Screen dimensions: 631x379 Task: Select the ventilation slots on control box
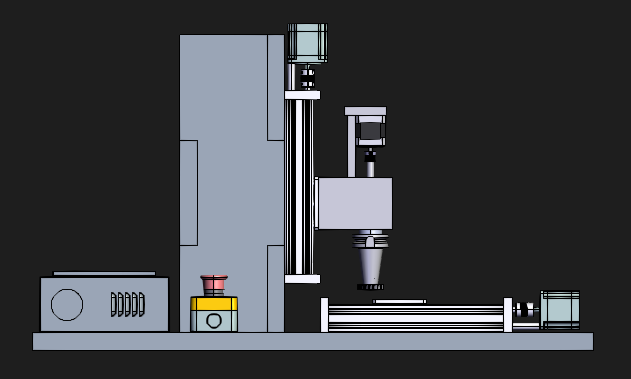pos(128,305)
